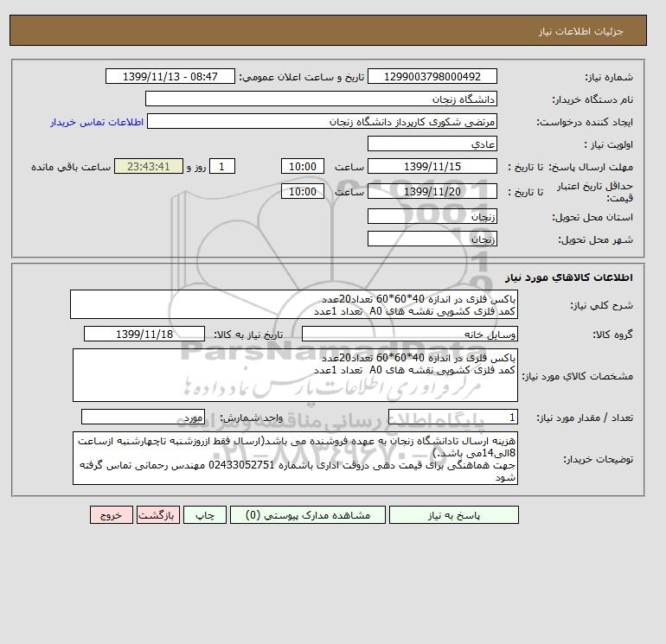
Task: Click the مشخصات کالای مورد نیاز text area
Action: point(295,375)
